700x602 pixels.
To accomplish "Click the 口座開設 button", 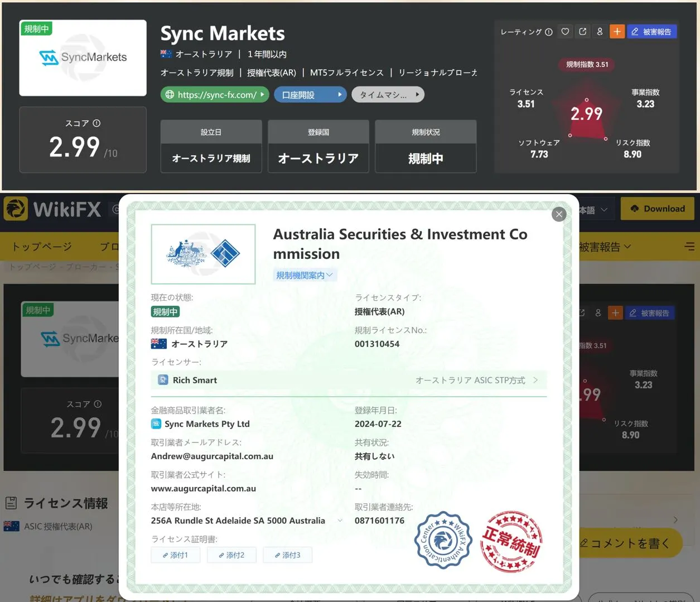I will (311, 95).
